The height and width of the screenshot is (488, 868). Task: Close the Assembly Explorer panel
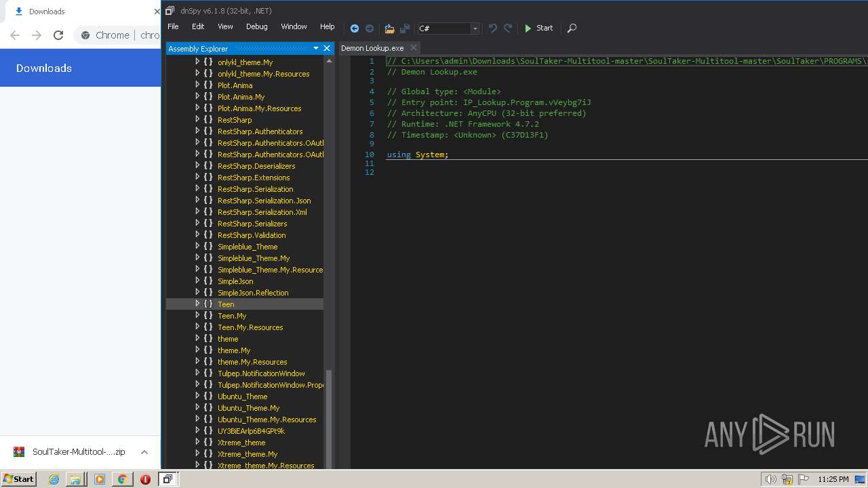pos(327,48)
